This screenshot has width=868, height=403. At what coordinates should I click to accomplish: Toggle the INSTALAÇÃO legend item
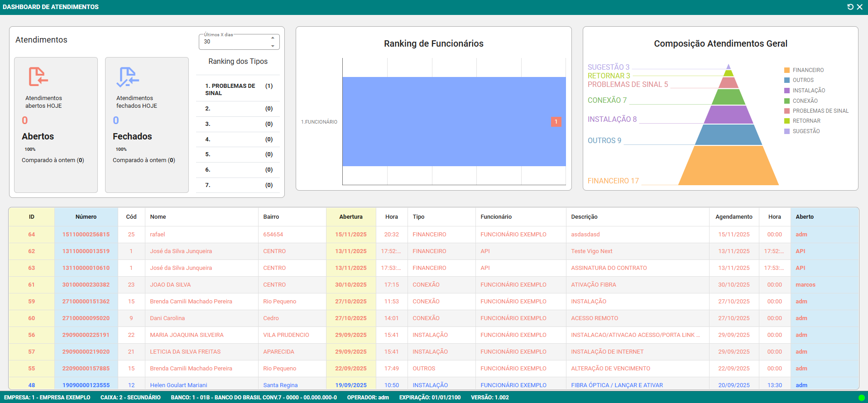[x=808, y=91]
